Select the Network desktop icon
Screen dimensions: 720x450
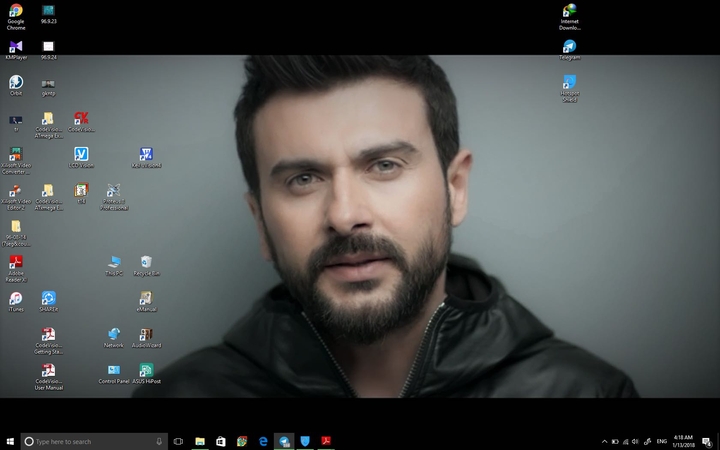tap(114, 338)
